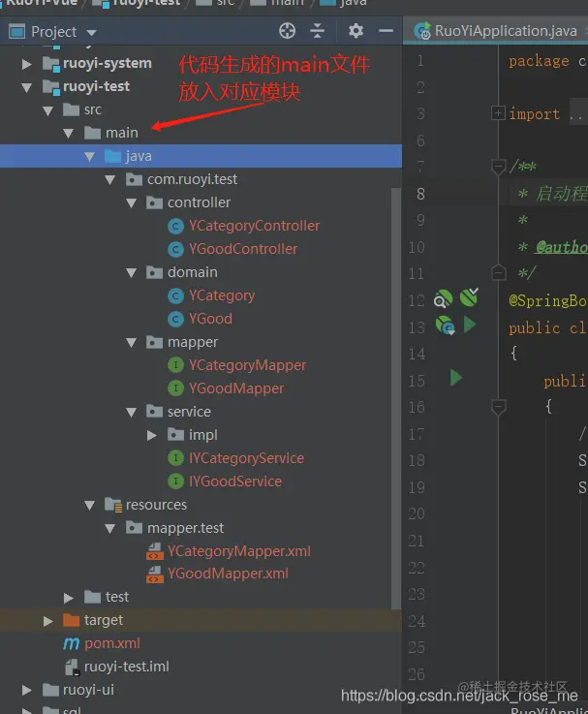
Task: Click the Spring bean gutter icon on line 12
Action: (x=443, y=299)
